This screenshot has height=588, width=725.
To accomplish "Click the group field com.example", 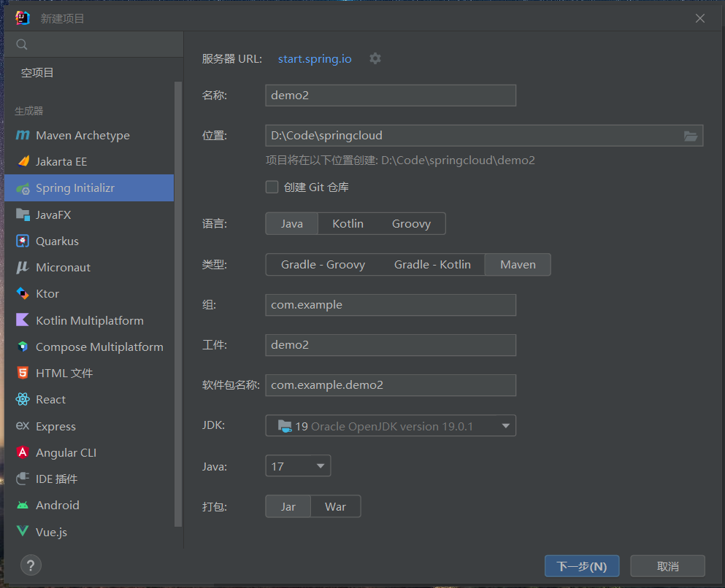I will click(x=391, y=305).
